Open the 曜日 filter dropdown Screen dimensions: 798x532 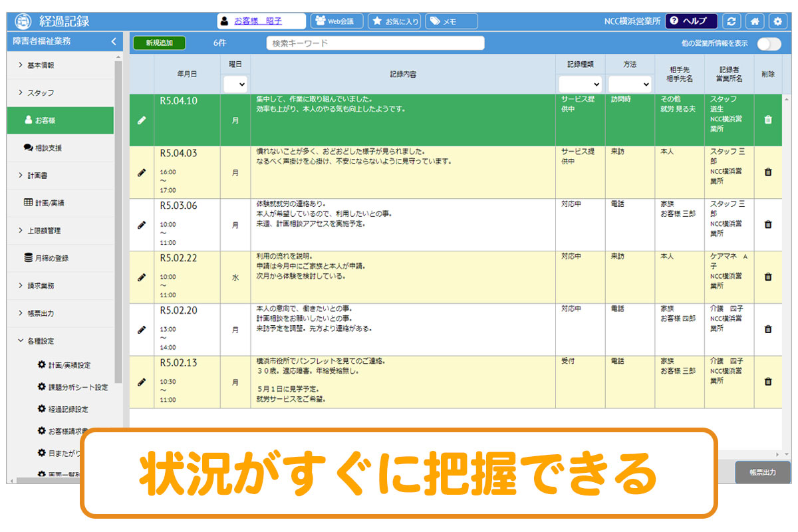(235, 84)
